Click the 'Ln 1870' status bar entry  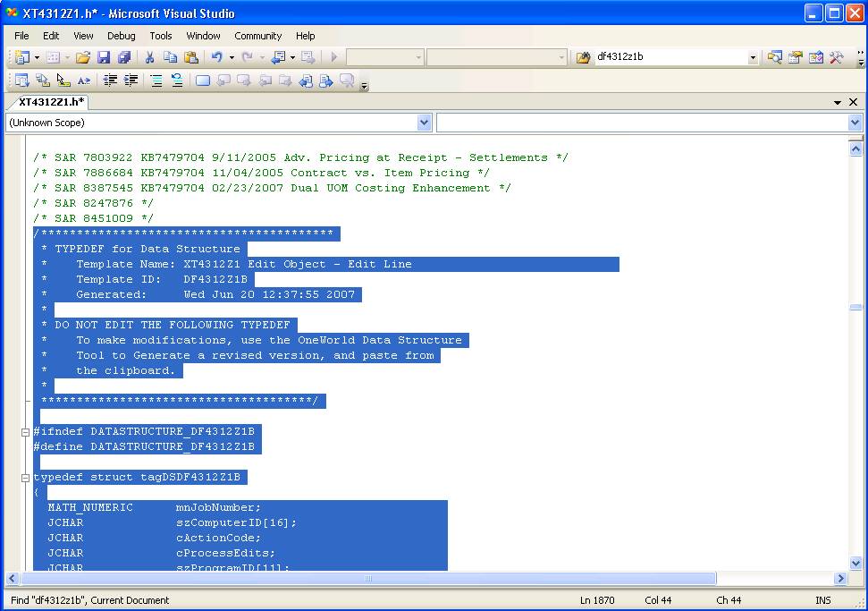click(x=597, y=600)
